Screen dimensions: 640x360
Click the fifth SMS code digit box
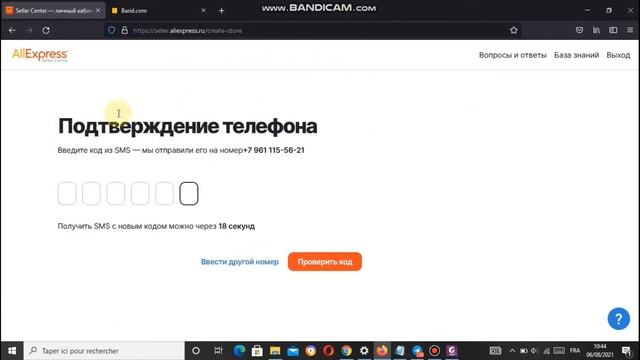tap(164, 193)
